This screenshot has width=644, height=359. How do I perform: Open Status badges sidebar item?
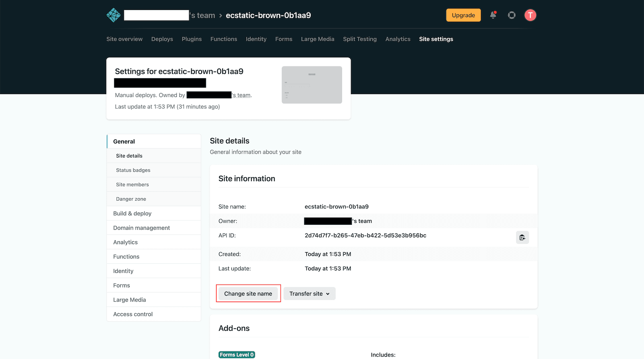[x=154, y=170]
